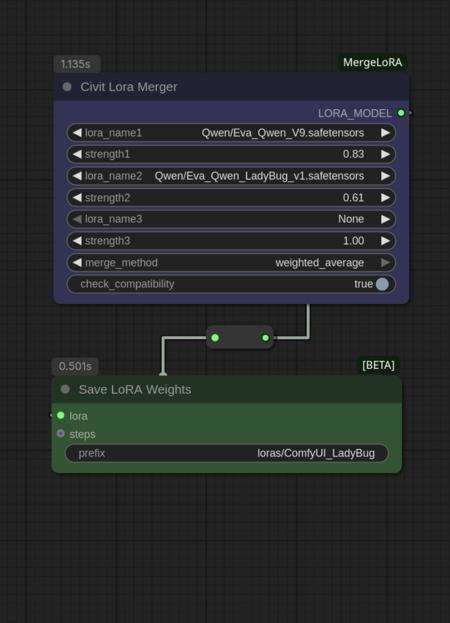Click the strength3 value 1.00
The image size is (450, 623).
[353, 241]
